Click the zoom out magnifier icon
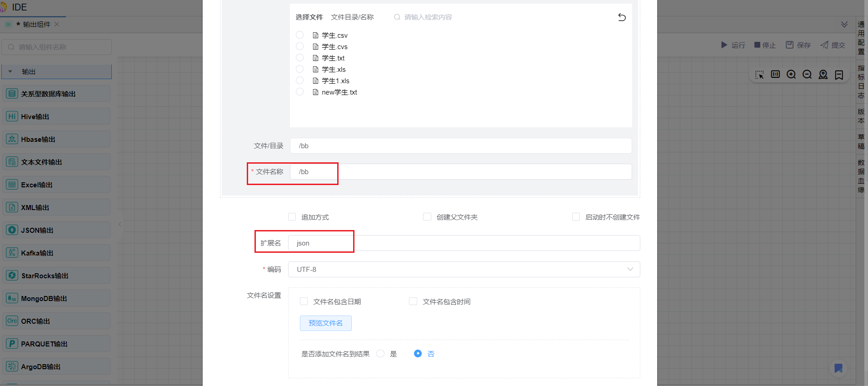 (807, 75)
